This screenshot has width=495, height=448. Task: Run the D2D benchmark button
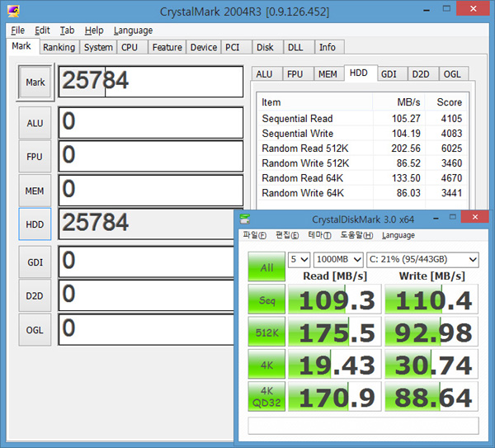[35, 296]
